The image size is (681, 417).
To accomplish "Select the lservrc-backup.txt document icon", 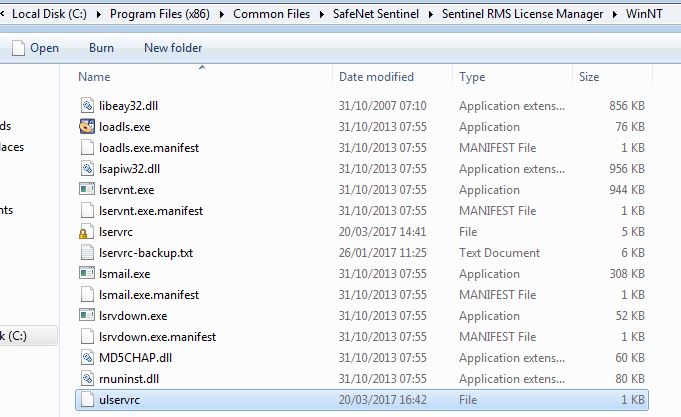I will tap(87, 252).
